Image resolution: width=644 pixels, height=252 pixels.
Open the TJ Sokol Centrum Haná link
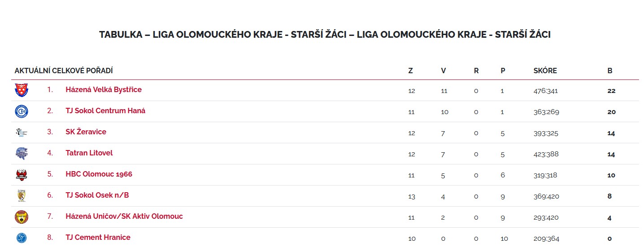[105, 111]
